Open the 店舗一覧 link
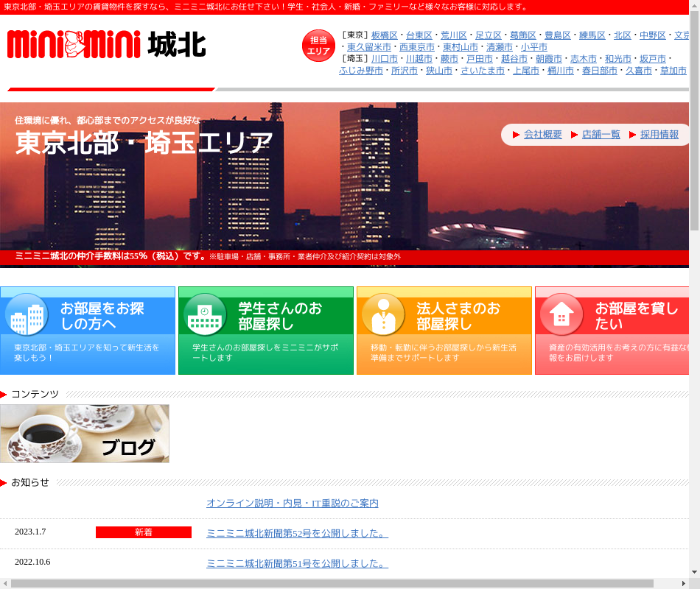The width and height of the screenshot is (700, 589). click(x=601, y=135)
